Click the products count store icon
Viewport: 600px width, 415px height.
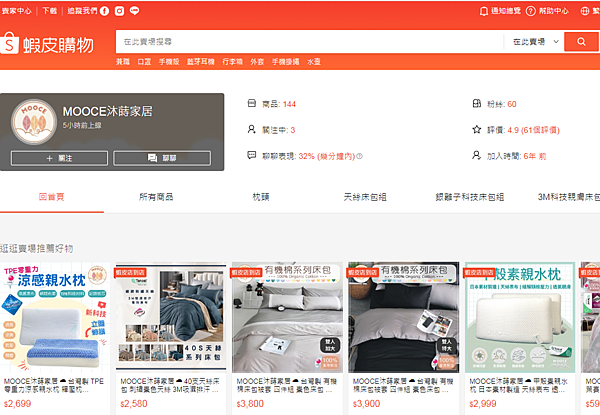click(251, 103)
